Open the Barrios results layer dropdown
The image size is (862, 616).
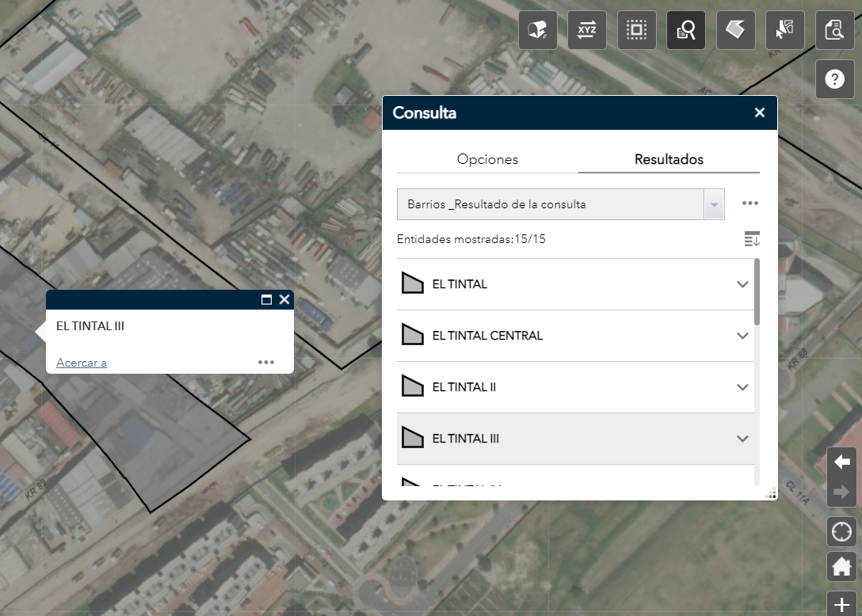714,204
